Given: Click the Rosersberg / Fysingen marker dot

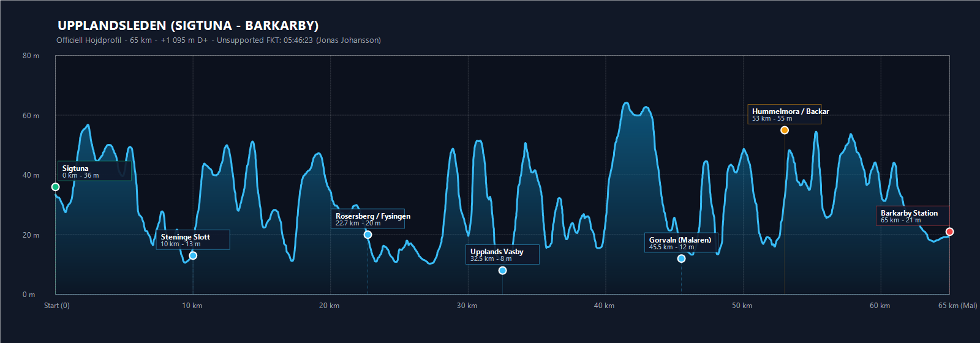Looking at the screenshot, I should point(367,235).
